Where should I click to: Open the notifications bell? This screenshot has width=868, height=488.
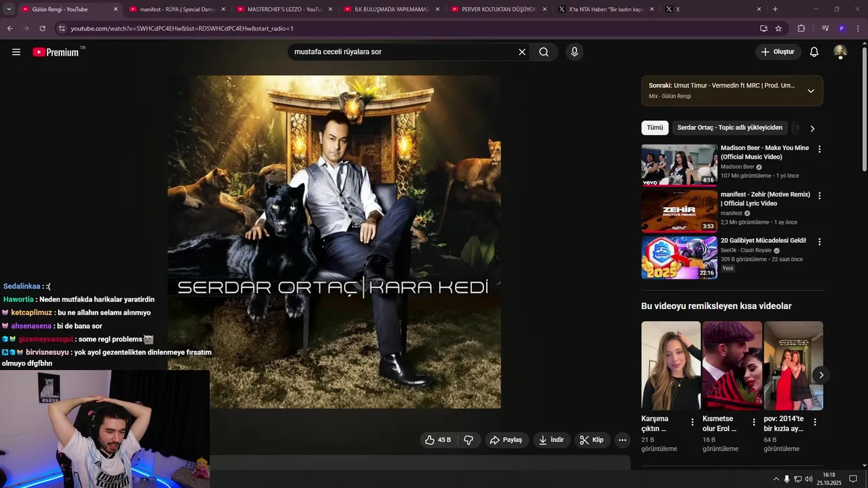(814, 52)
